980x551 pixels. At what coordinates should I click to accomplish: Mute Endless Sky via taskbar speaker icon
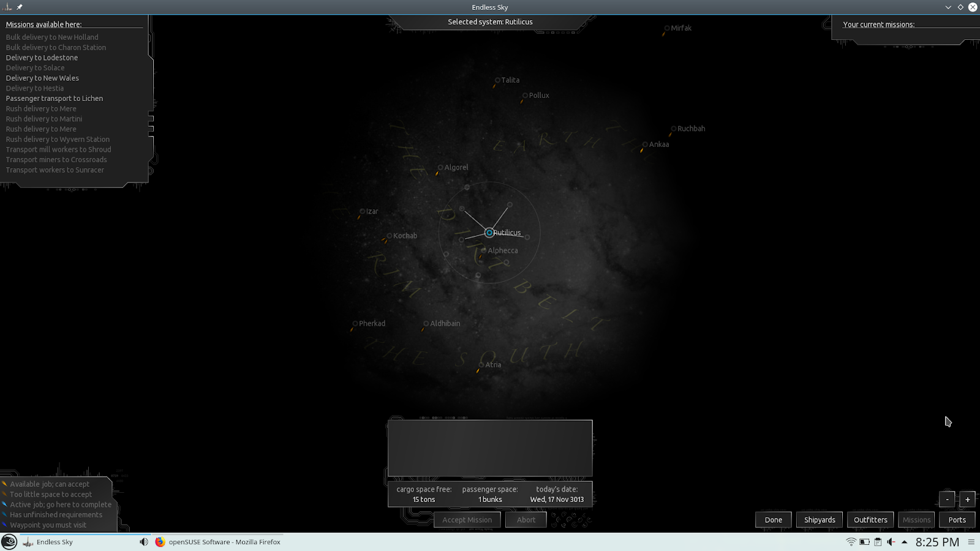144,542
